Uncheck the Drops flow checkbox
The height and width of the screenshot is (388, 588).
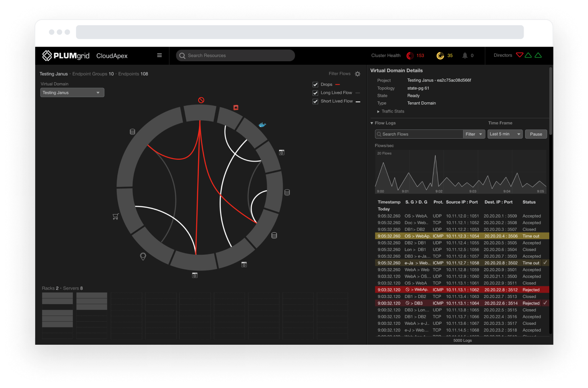coord(315,85)
